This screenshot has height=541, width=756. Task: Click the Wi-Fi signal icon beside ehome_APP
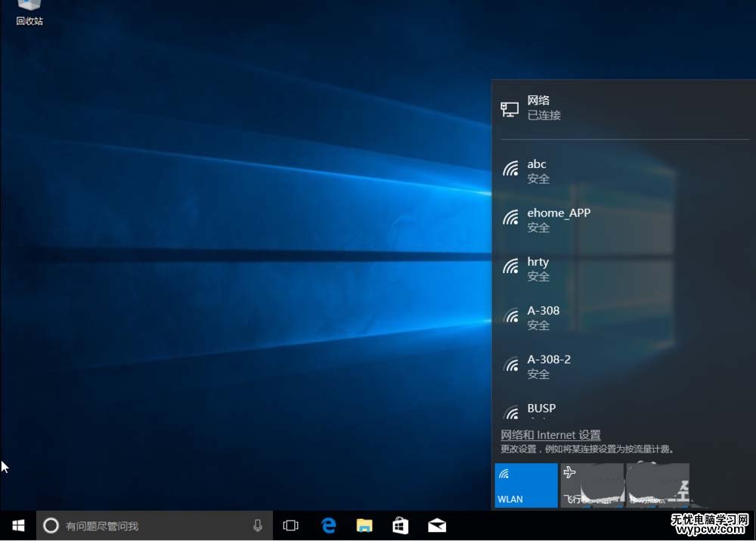click(510, 217)
